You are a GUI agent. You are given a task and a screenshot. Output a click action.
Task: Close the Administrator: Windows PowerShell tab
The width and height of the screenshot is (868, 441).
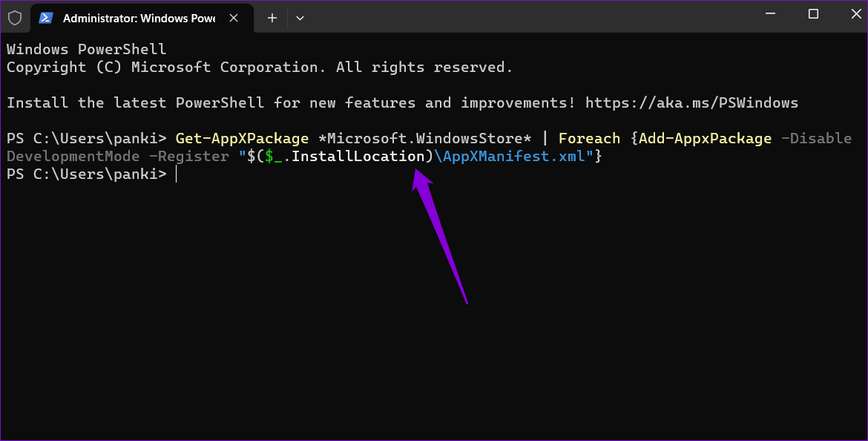coord(234,18)
